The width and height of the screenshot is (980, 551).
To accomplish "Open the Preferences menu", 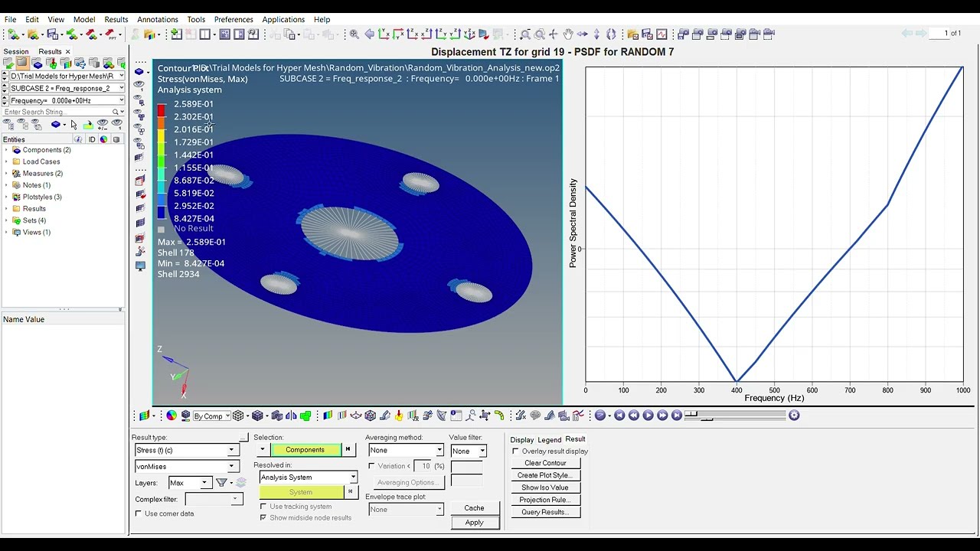I will click(x=234, y=19).
